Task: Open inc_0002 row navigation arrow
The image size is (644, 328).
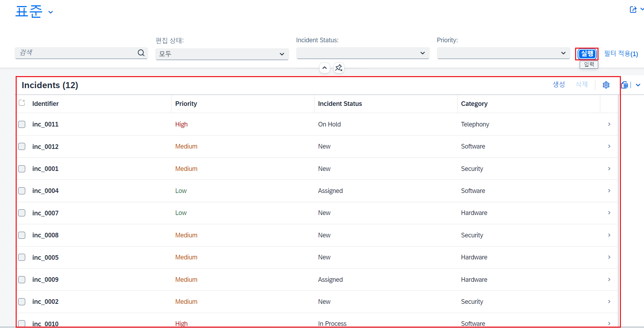Action: pos(609,302)
